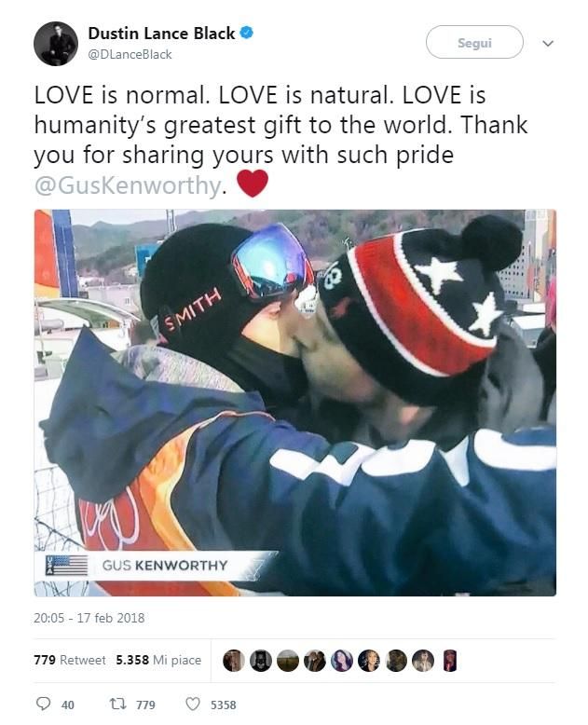Click first liker avatar in row
This screenshot has height=725, width=588.
click(x=234, y=661)
